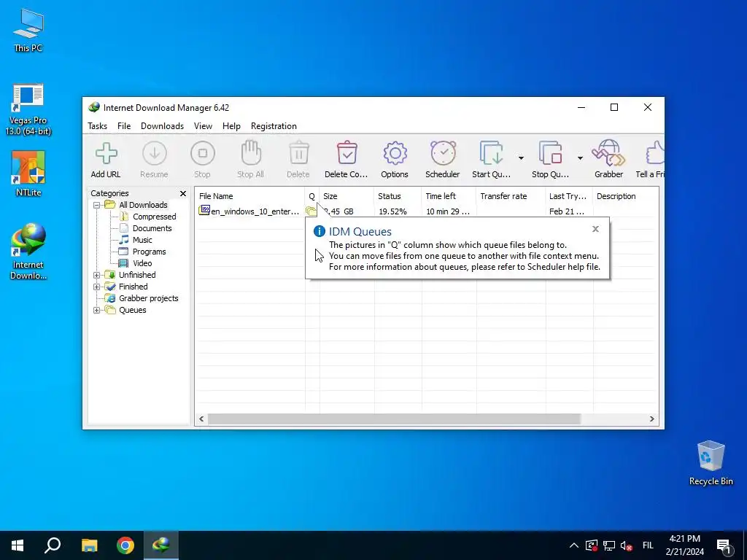Sort by Last Try column header
Image resolution: width=747 pixels, height=560 pixels.
tap(569, 196)
